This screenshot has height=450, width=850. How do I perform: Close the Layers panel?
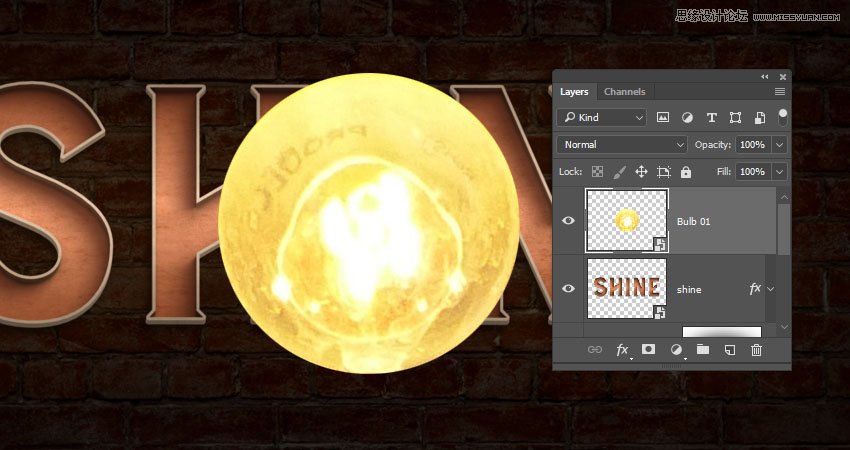tap(782, 77)
